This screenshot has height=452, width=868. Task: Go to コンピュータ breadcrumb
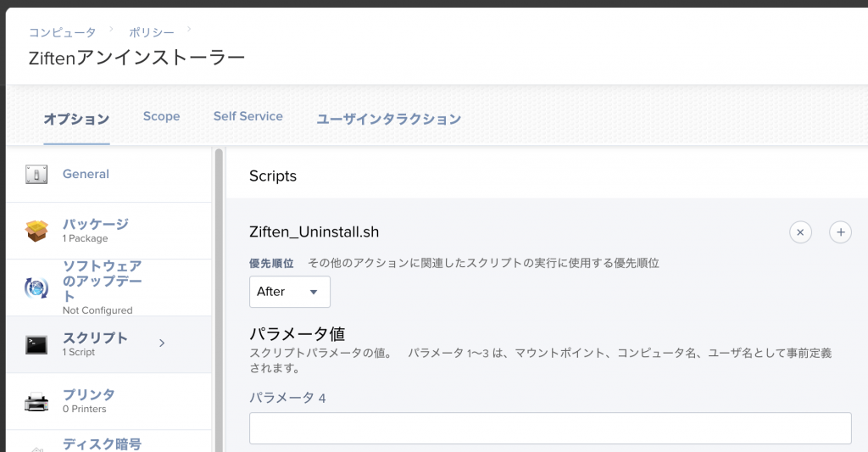coord(62,33)
